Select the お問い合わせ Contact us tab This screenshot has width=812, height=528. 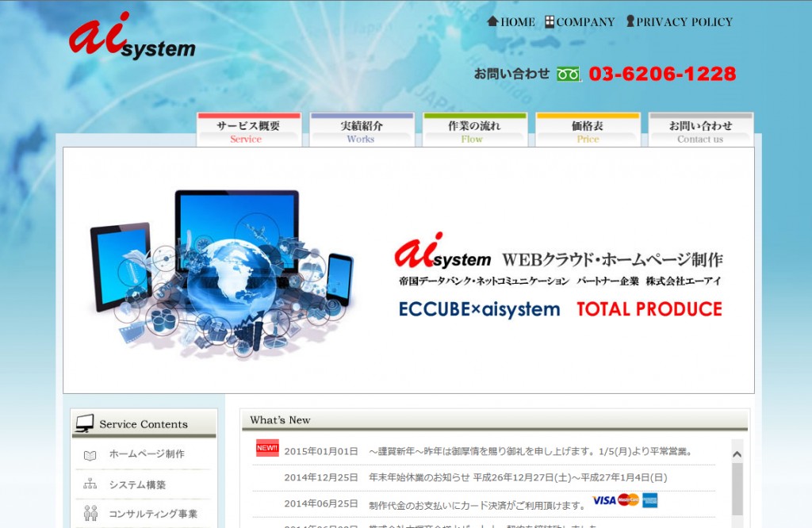click(701, 130)
